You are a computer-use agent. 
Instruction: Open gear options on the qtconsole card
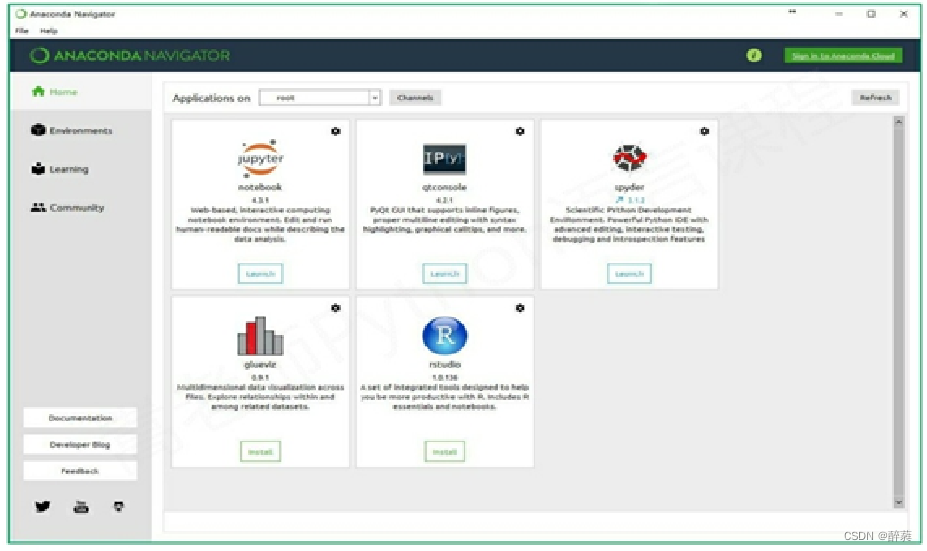520,131
